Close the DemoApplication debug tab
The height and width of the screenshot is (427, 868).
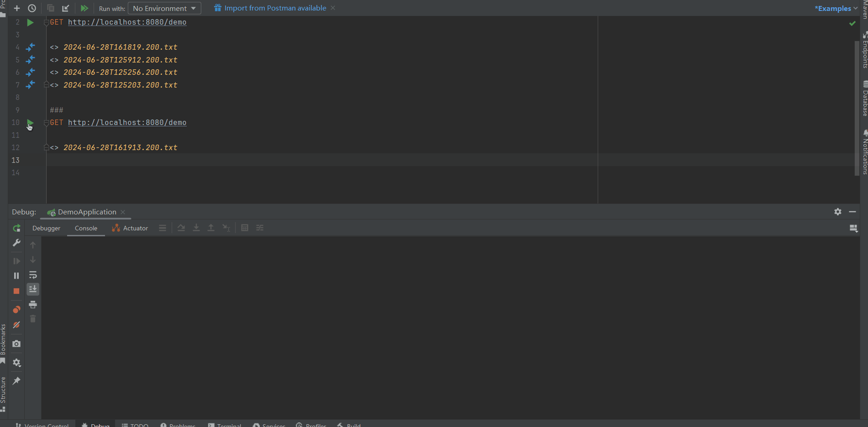(123, 212)
